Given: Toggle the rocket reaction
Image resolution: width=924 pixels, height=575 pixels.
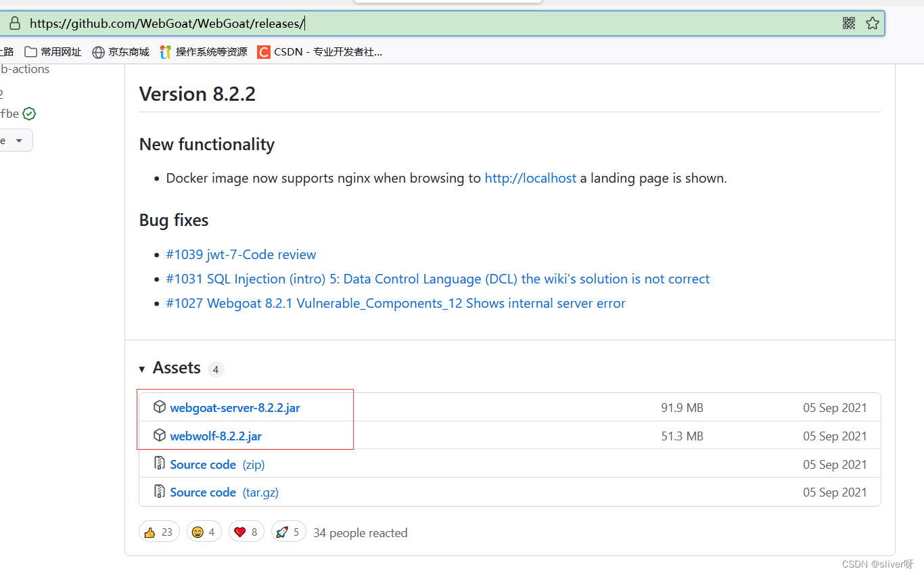Looking at the screenshot, I should 289,532.
